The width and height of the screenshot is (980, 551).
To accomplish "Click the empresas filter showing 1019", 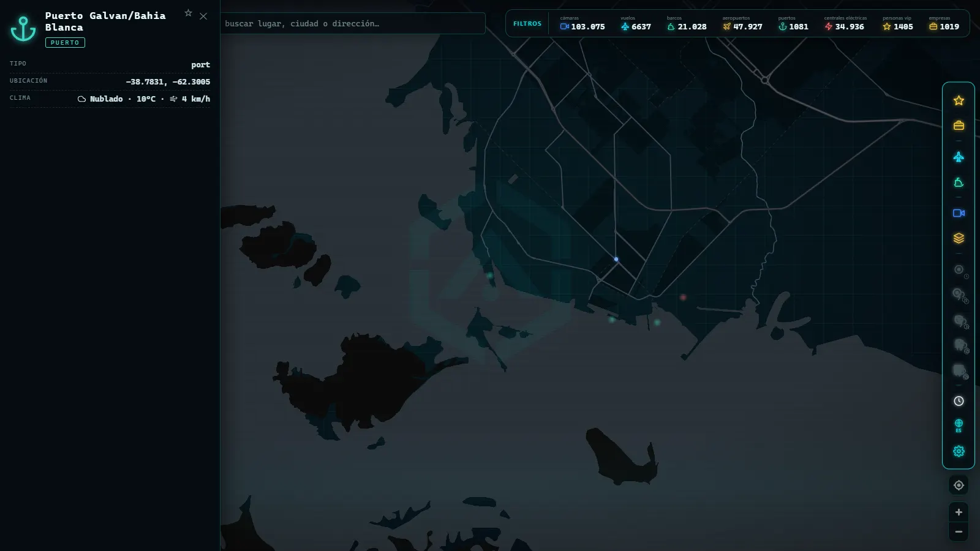I will [944, 23].
